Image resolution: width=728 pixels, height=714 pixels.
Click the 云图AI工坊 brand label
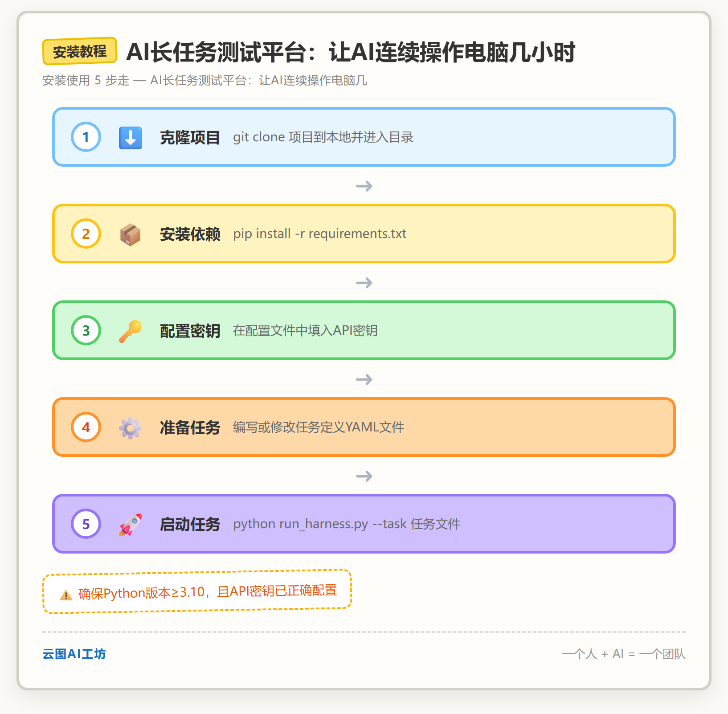pyautogui.click(x=74, y=654)
